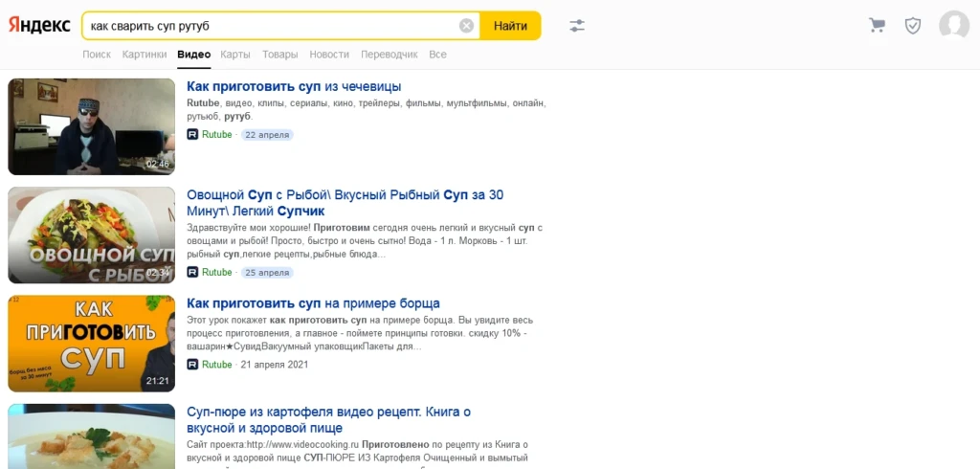
Task: Open the Все tab
Action: [x=437, y=55]
